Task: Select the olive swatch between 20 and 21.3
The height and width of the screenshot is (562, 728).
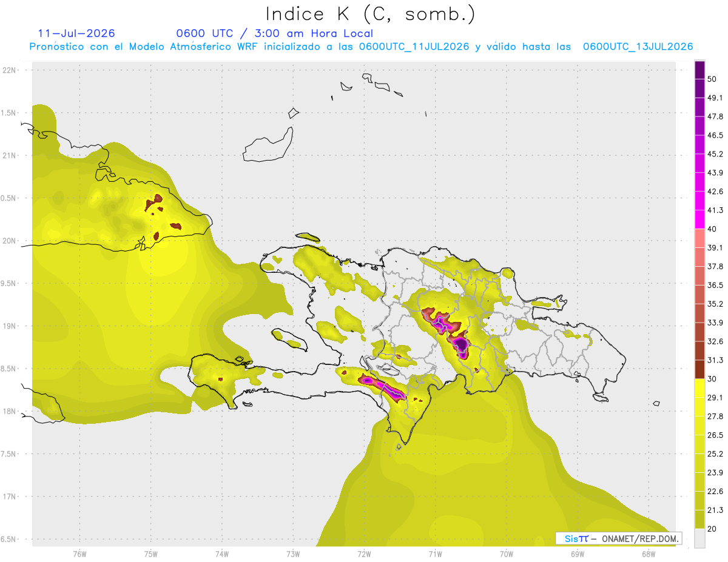Action: (699, 520)
